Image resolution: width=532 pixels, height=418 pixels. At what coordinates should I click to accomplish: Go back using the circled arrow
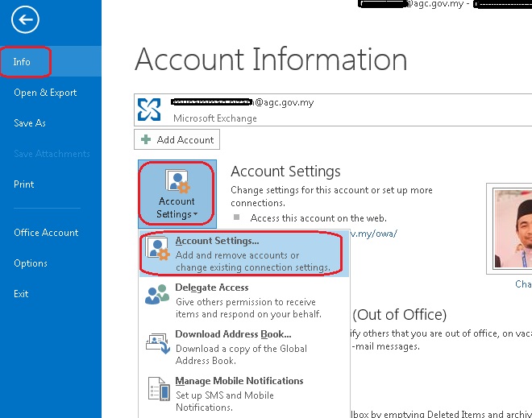point(25,19)
